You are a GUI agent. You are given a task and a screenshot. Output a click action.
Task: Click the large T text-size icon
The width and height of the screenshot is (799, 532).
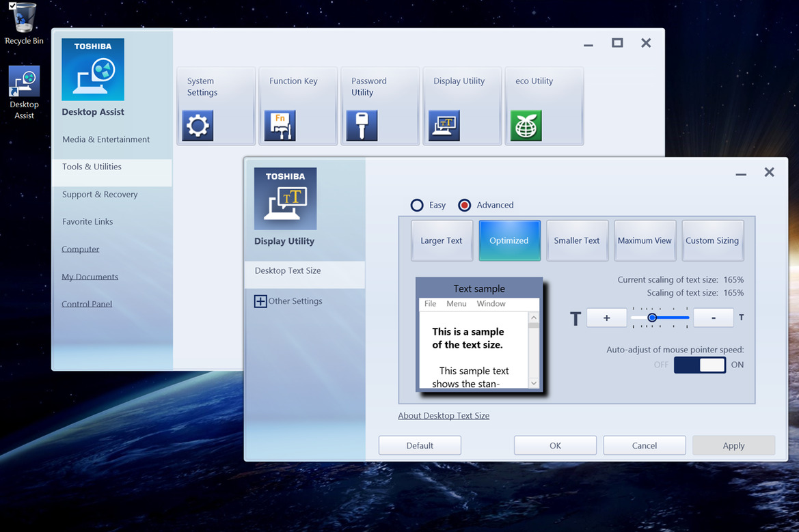[x=575, y=319]
